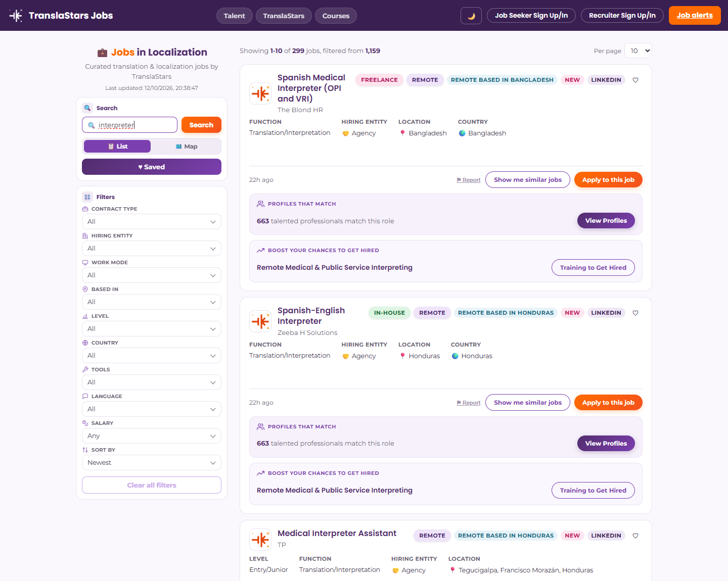Open the Contract Type dropdown
Screen dimensions: 728x581
(x=152, y=222)
